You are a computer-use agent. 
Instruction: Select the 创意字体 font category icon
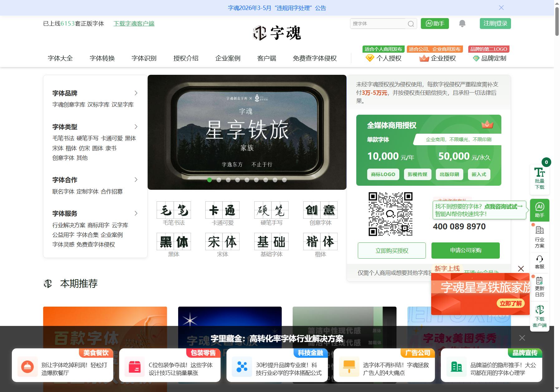(320, 210)
